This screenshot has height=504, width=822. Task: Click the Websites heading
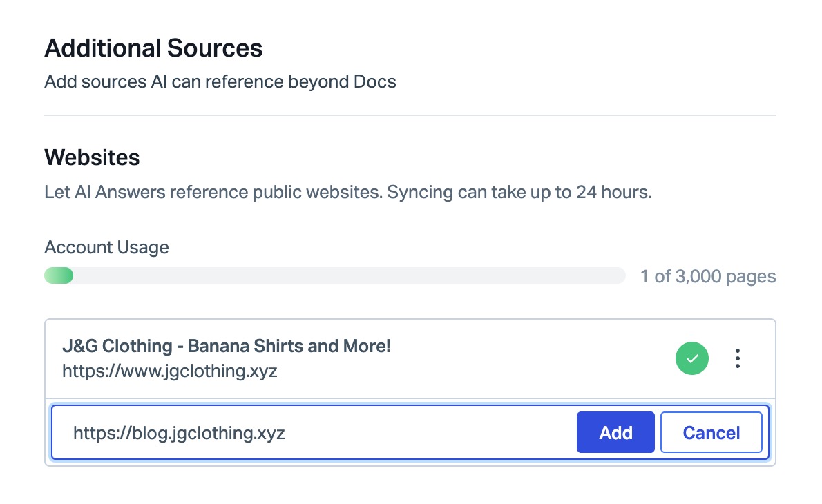(x=93, y=157)
